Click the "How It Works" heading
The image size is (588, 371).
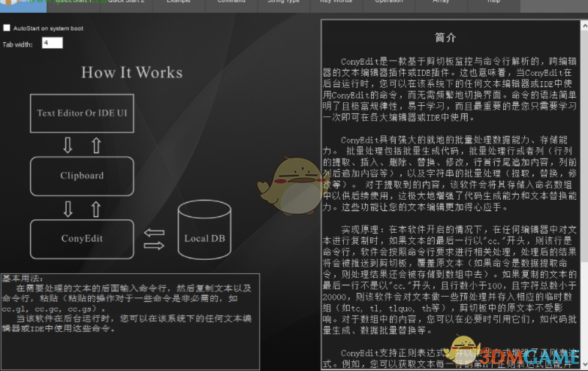pos(132,72)
